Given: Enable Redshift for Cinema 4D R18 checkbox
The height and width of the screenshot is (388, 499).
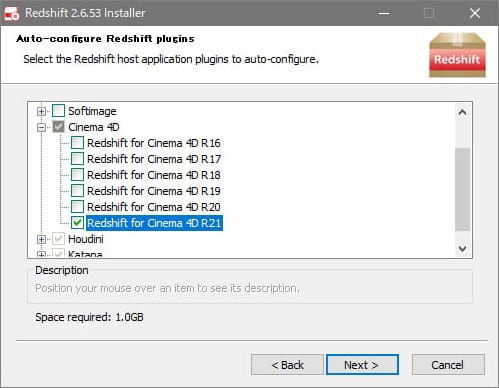Looking at the screenshot, I should [x=77, y=175].
